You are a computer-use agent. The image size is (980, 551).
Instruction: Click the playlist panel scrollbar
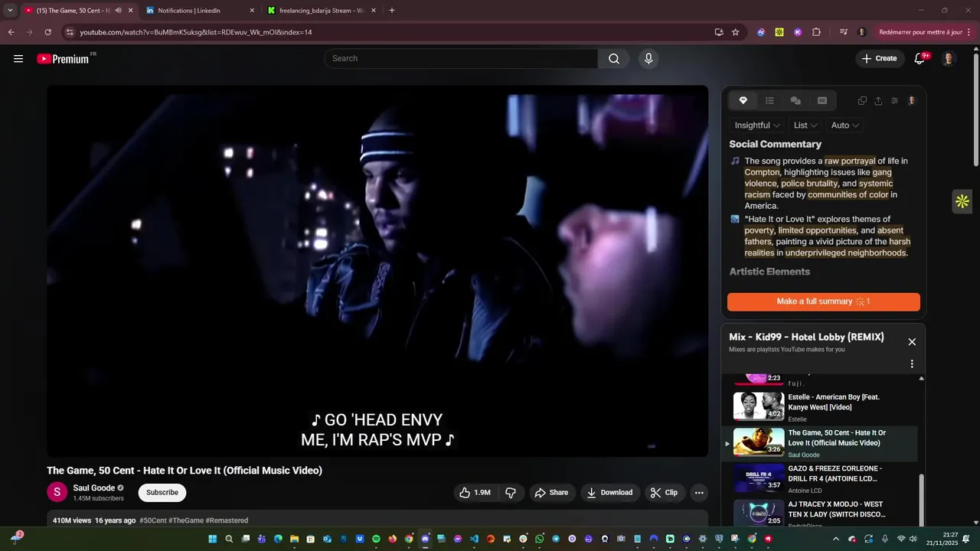tap(922, 500)
